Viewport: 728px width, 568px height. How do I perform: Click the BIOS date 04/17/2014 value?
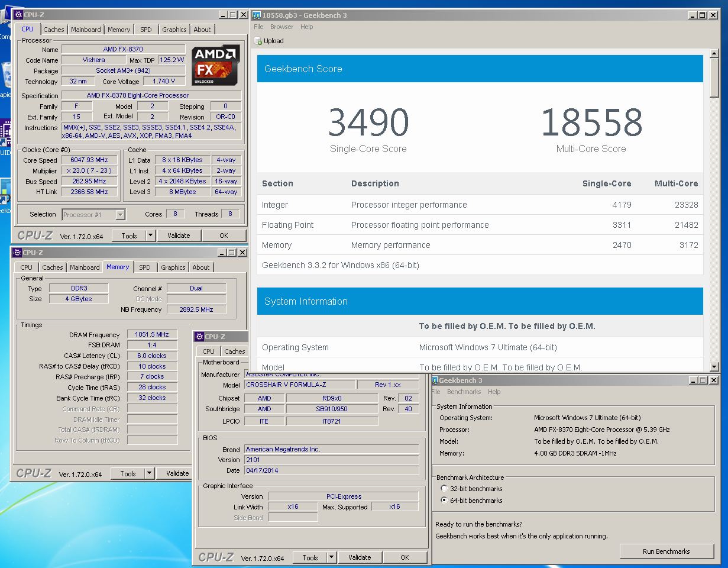331,470
